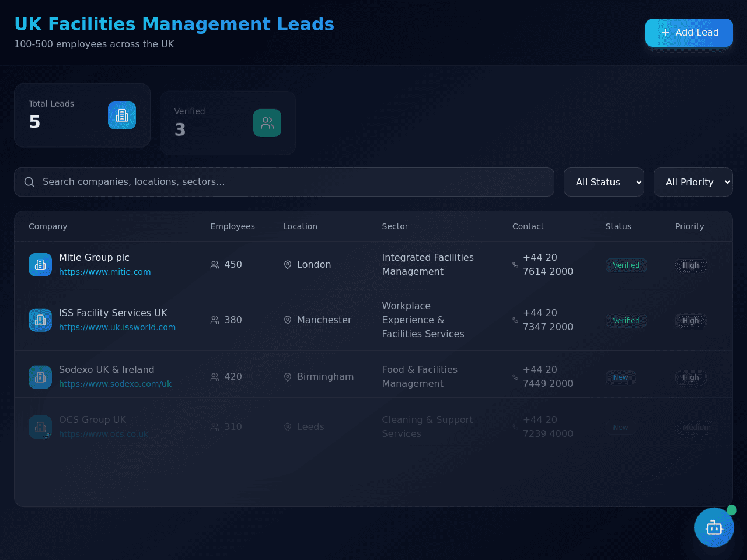The height and width of the screenshot is (560, 747).
Task: Click the Location column header
Action: pyautogui.click(x=301, y=226)
